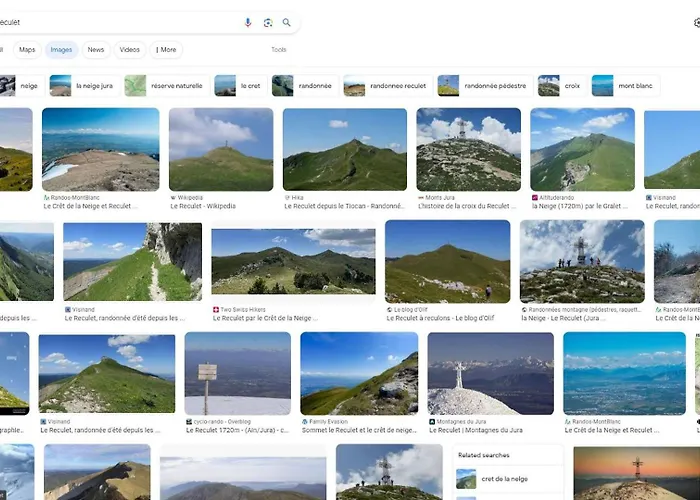Expand the More search options menu
Image resolution: width=700 pixels, height=500 pixels.
tap(166, 50)
